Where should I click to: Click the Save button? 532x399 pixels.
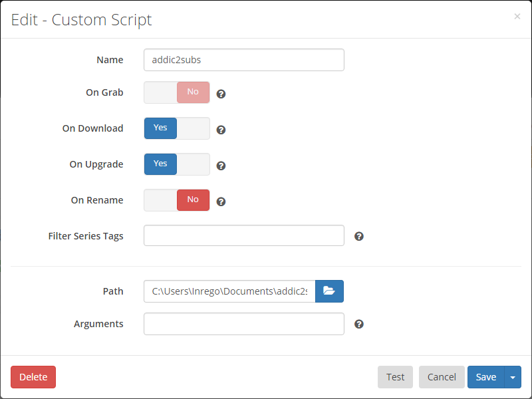tap(485, 377)
